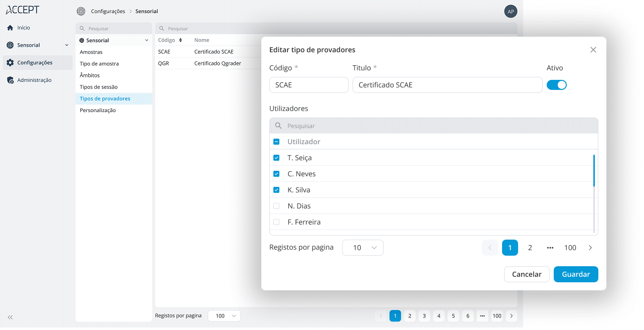The width and height of the screenshot is (644, 330).
Task: Click the Cancelar button
Action: [x=527, y=274]
